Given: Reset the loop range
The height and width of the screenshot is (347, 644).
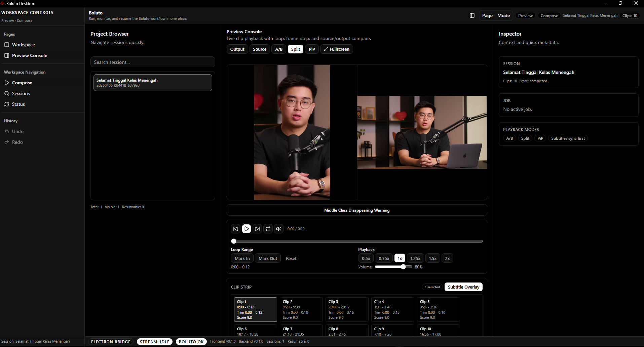Looking at the screenshot, I should point(291,258).
